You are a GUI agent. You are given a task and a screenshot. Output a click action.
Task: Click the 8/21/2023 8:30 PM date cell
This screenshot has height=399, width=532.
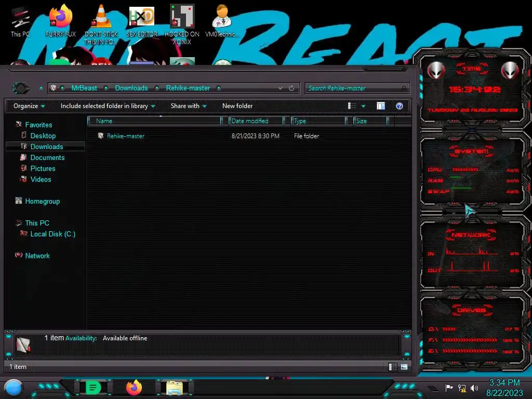256,136
